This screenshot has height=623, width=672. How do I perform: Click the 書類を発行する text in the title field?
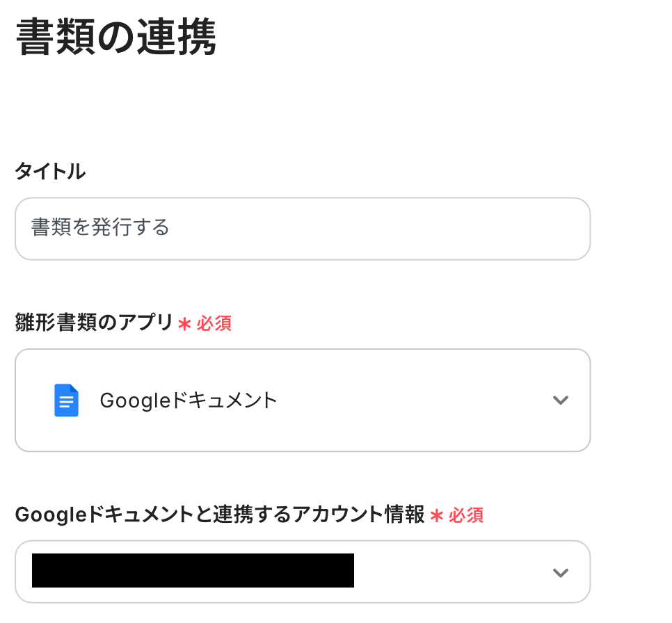pyautogui.click(x=100, y=228)
